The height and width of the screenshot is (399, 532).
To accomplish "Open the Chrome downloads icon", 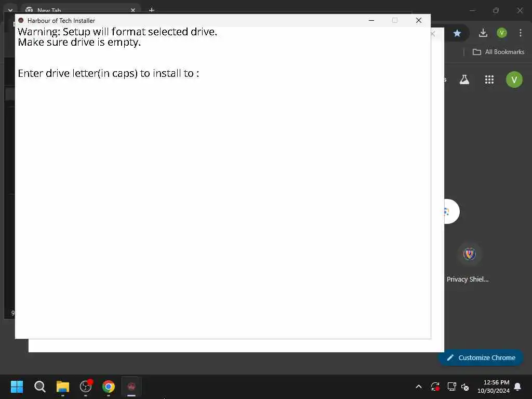I will [x=483, y=33].
